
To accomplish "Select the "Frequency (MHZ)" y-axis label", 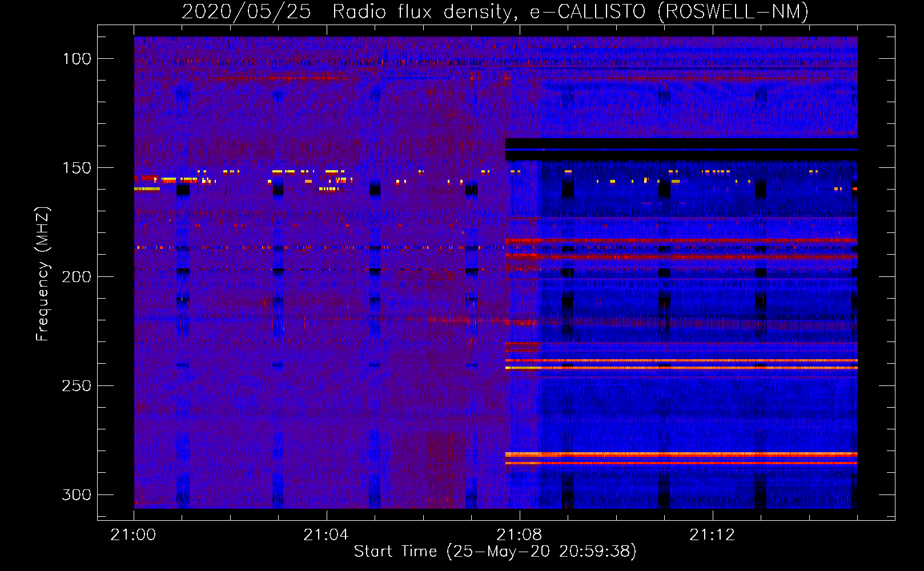I will (43, 274).
